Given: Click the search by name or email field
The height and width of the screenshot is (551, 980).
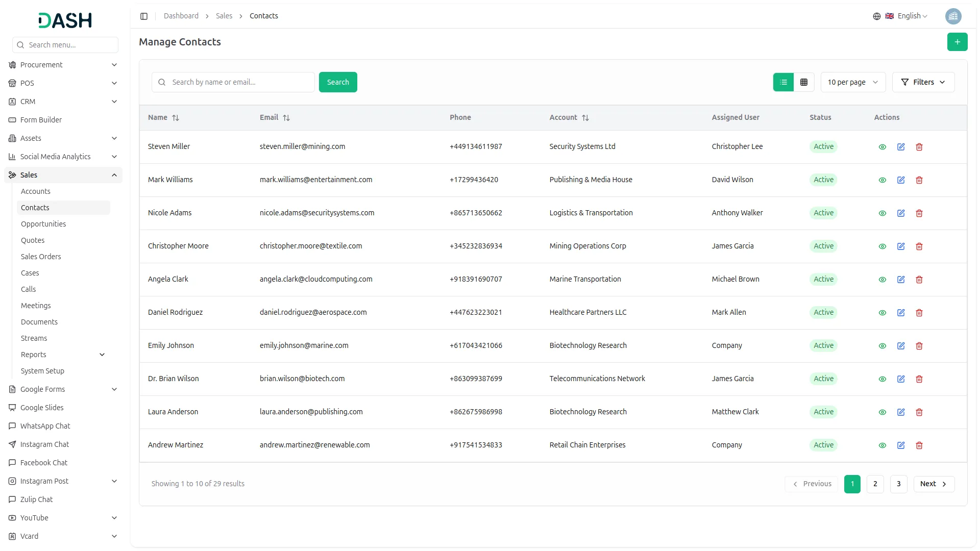Looking at the screenshot, I should (x=240, y=82).
